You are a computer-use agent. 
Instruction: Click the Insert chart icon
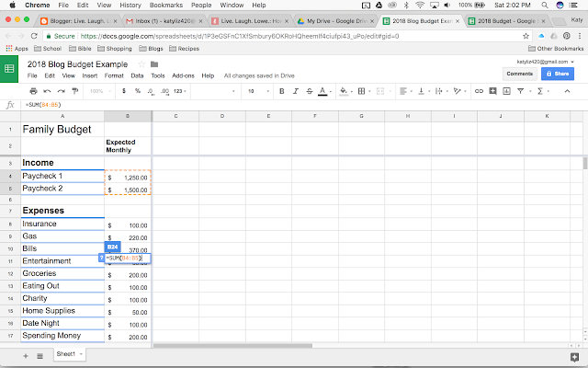(x=506, y=91)
